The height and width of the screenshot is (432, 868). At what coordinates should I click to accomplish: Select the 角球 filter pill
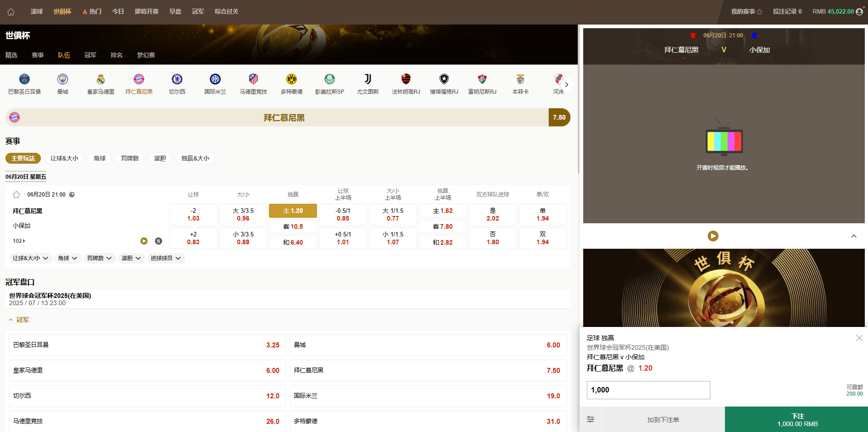(99, 158)
